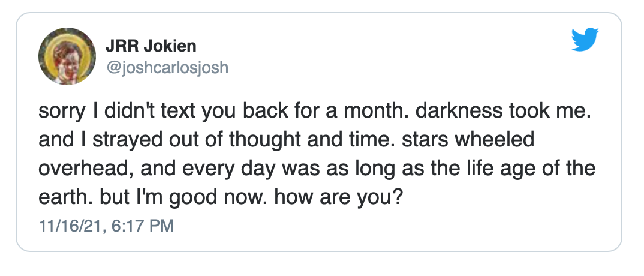Image resolution: width=644 pixels, height=276 pixels.
Task: Click the tweet line starting "overhead, and every day"
Action: click(317, 170)
